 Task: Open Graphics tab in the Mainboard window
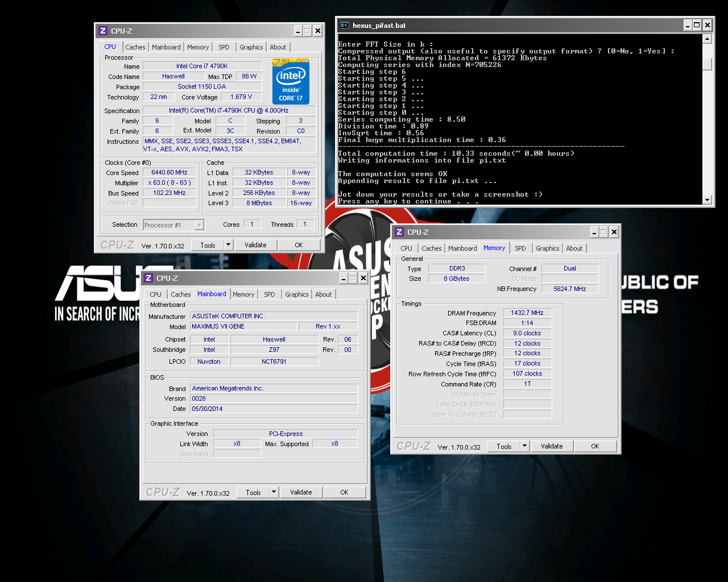click(x=297, y=294)
